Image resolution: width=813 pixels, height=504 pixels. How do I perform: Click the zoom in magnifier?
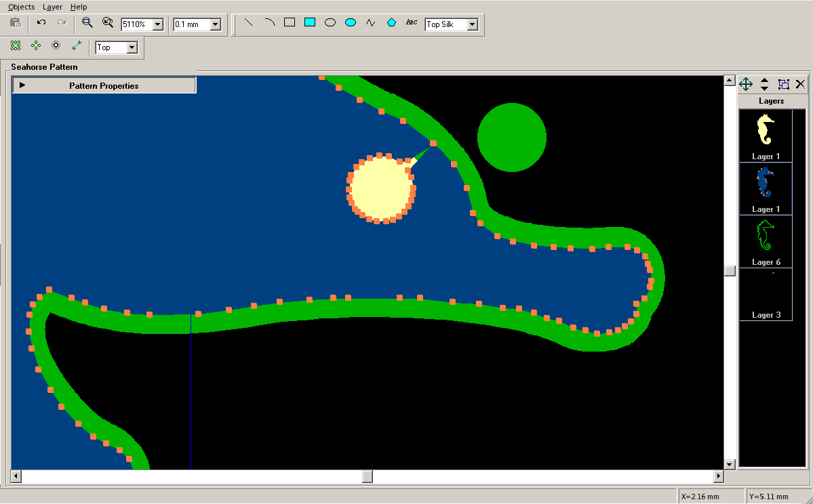87,22
